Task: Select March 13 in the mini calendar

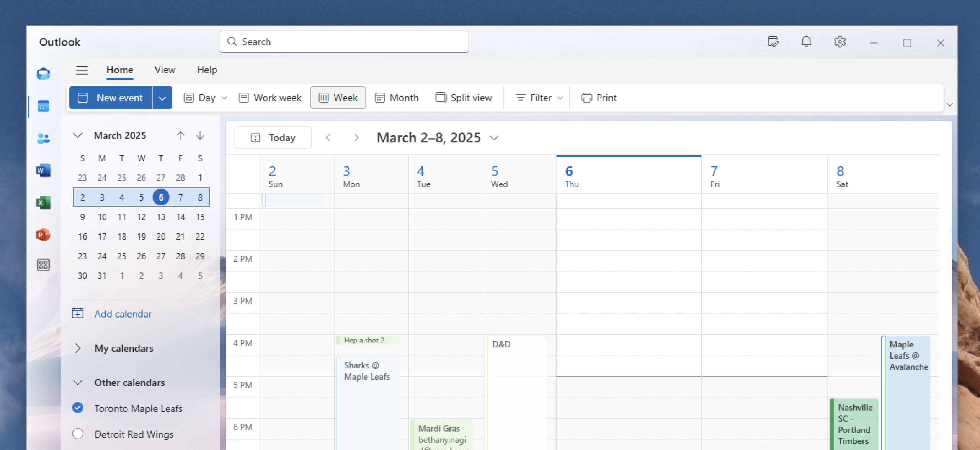Action: [x=161, y=217]
